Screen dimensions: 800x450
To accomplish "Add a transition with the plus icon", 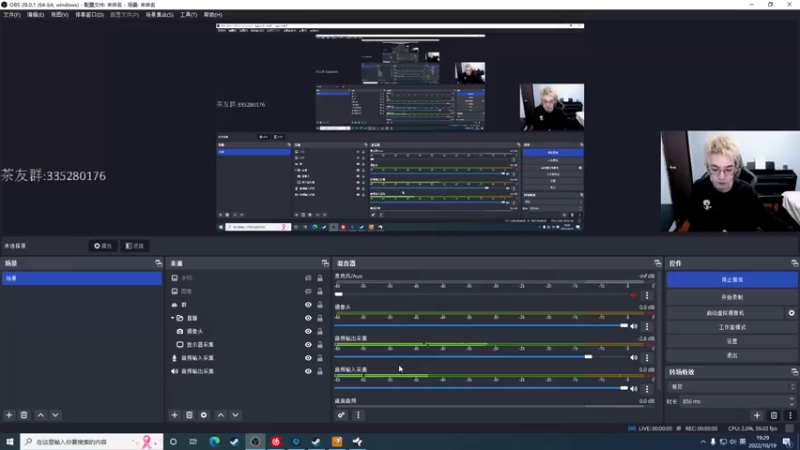I will pyautogui.click(x=757, y=415).
